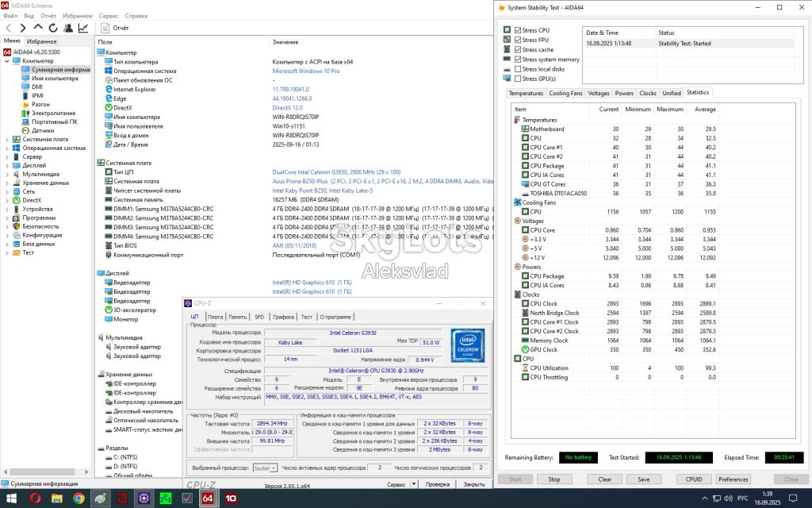Open the Сервис dropdown arrow in CPU-Z

click(414, 484)
